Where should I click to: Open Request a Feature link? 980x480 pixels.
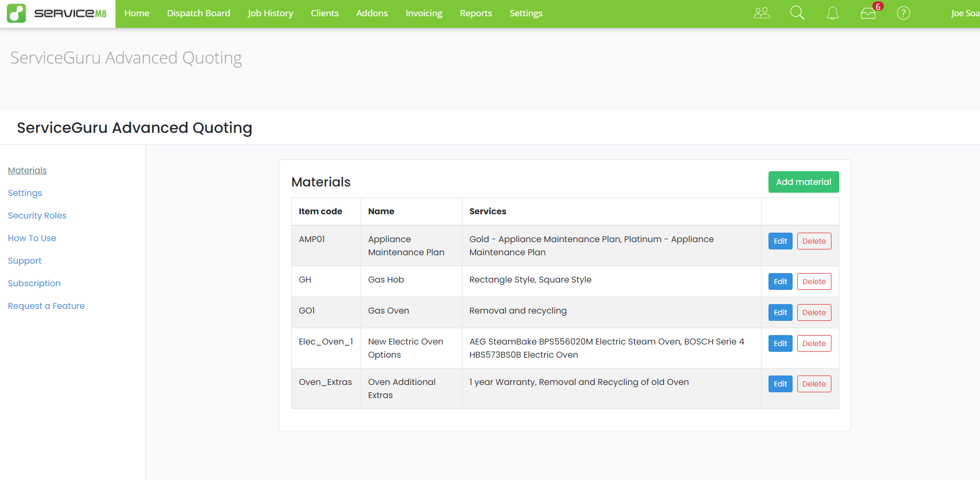click(46, 306)
